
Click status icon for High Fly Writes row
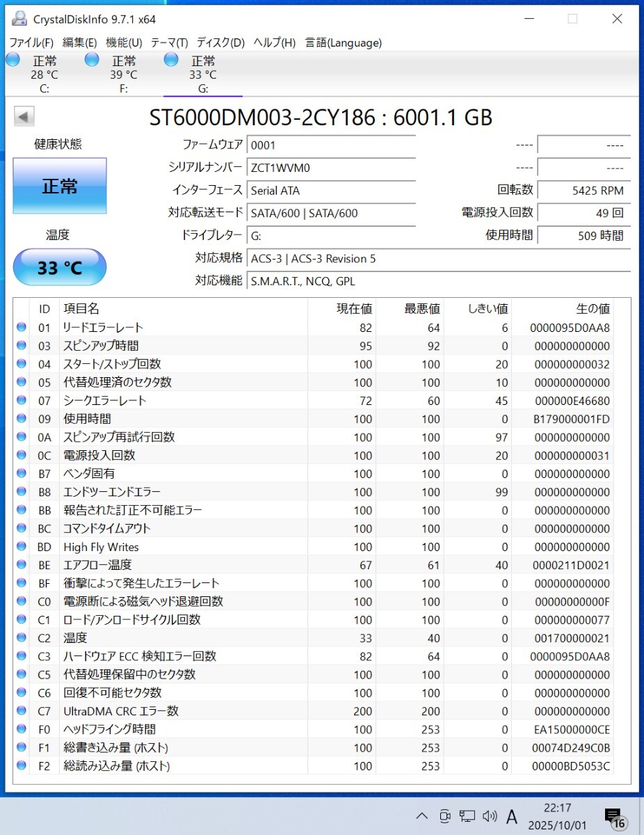click(x=22, y=546)
